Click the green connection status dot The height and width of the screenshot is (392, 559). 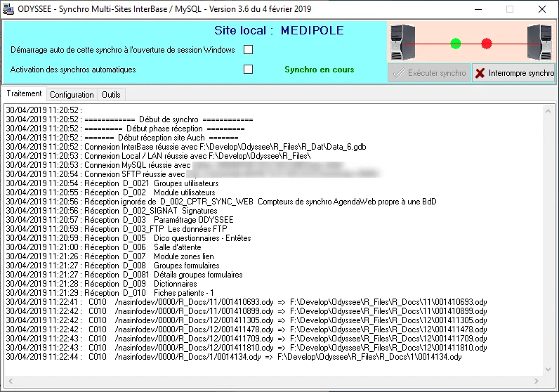pyautogui.click(x=456, y=44)
